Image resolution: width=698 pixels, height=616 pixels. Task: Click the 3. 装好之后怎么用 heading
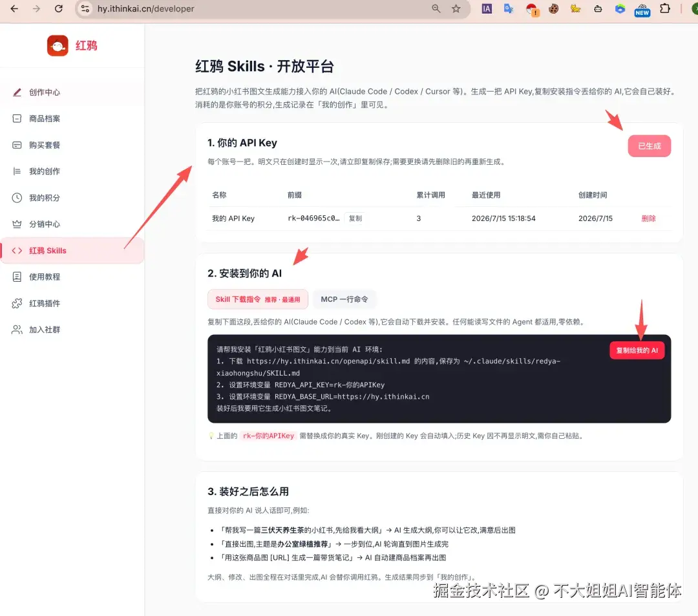pyautogui.click(x=248, y=491)
